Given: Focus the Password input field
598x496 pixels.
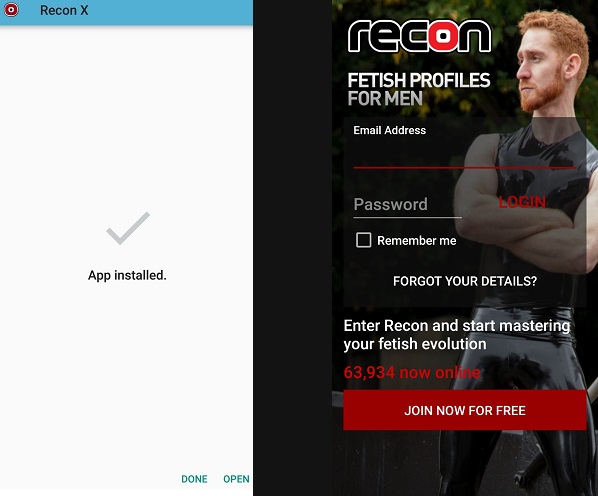Looking at the screenshot, I should (x=407, y=205).
